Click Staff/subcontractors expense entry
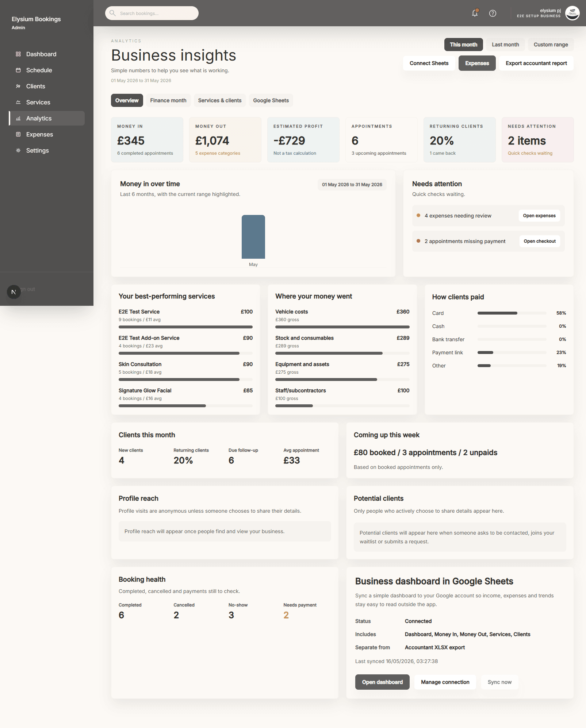The width and height of the screenshot is (586, 728). pyautogui.click(x=342, y=397)
